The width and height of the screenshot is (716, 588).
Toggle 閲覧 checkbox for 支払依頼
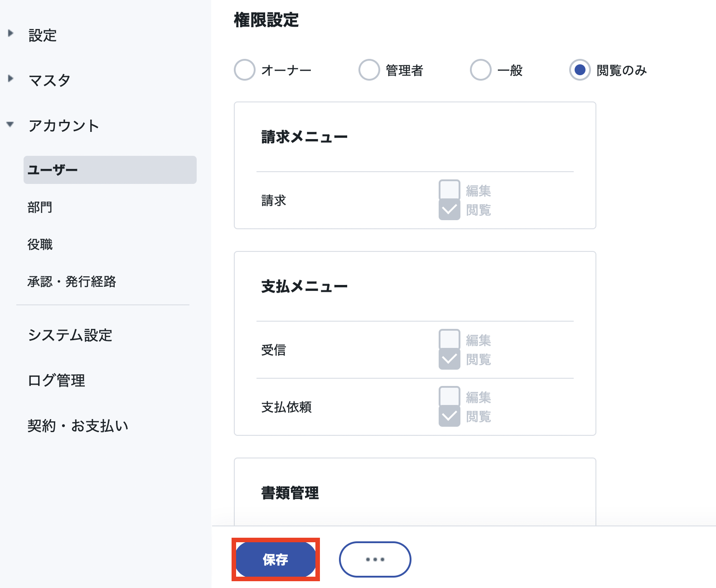450,416
